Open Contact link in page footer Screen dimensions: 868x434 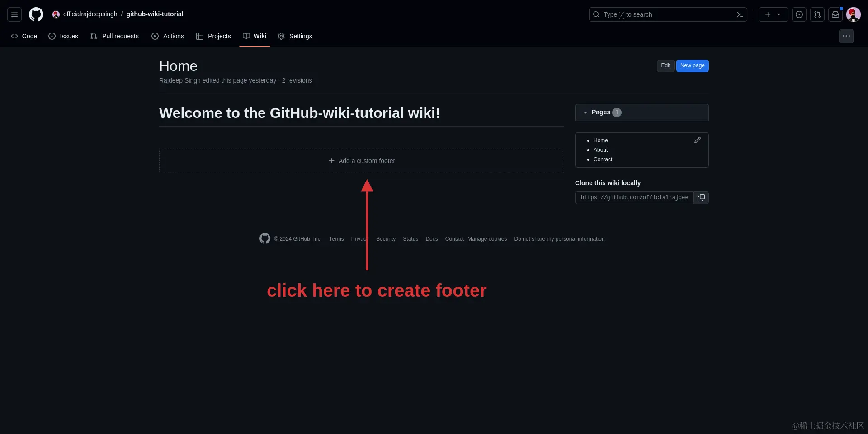(454, 239)
